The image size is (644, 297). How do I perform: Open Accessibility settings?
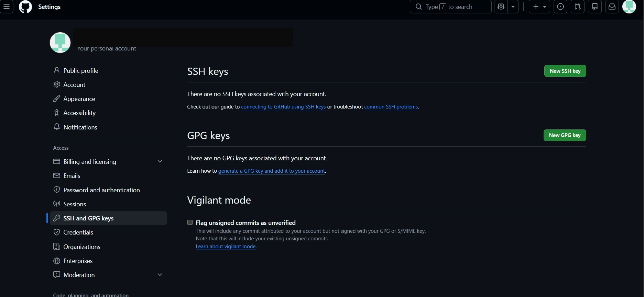[108, 113]
